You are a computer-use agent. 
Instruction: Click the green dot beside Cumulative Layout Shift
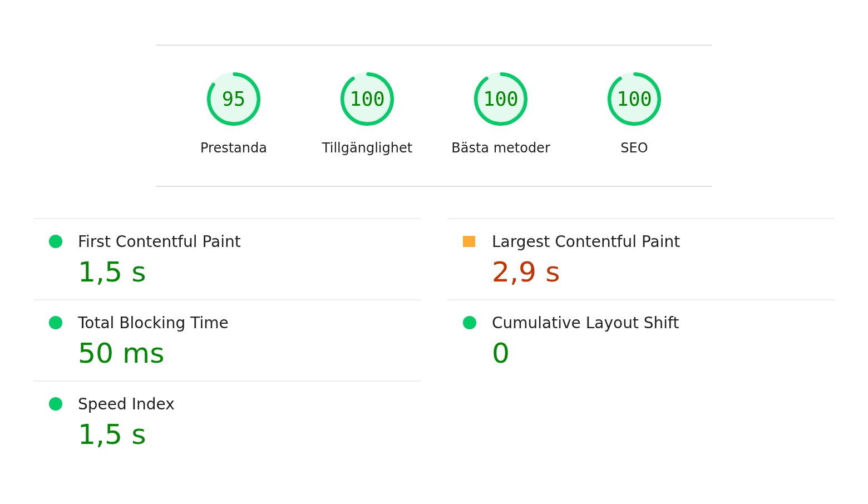[x=470, y=323]
